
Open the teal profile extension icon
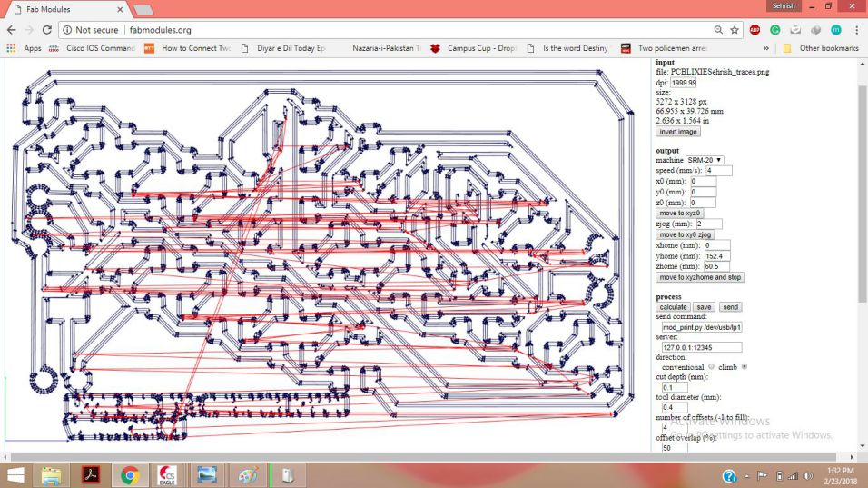[836, 30]
